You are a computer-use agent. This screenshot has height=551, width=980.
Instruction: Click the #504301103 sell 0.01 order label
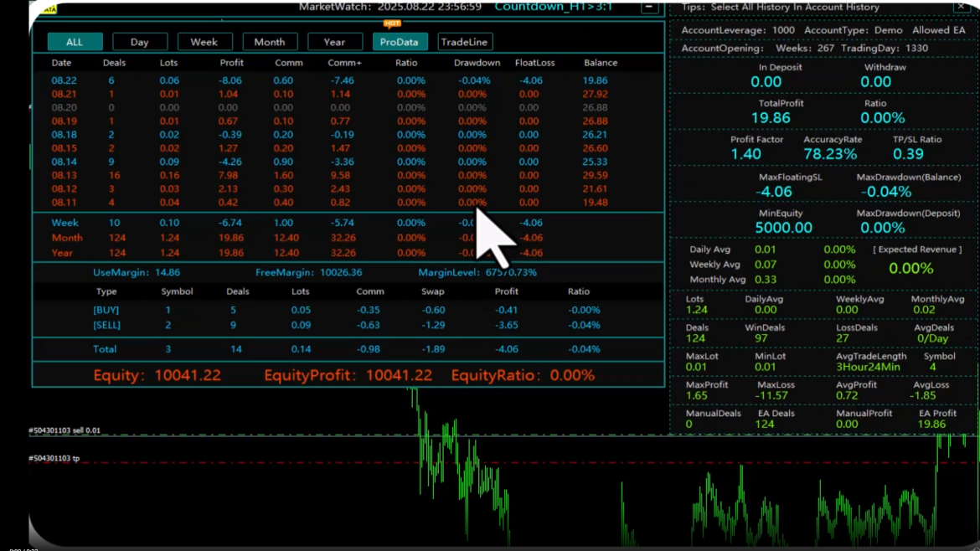64,430
